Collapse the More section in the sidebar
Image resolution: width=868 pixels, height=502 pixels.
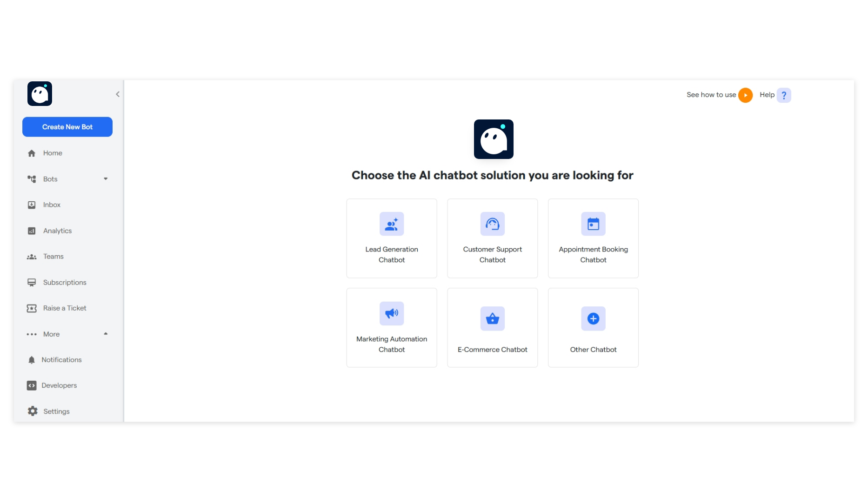[x=105, y=334]
